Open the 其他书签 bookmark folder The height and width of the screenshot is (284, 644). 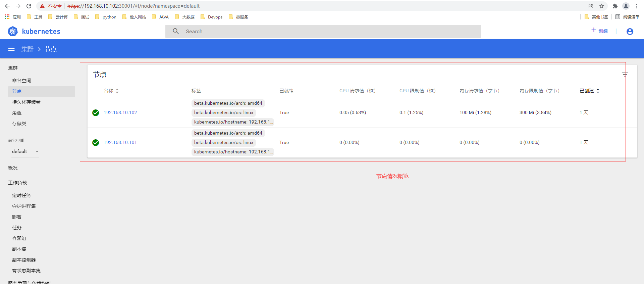coord(596,17)
